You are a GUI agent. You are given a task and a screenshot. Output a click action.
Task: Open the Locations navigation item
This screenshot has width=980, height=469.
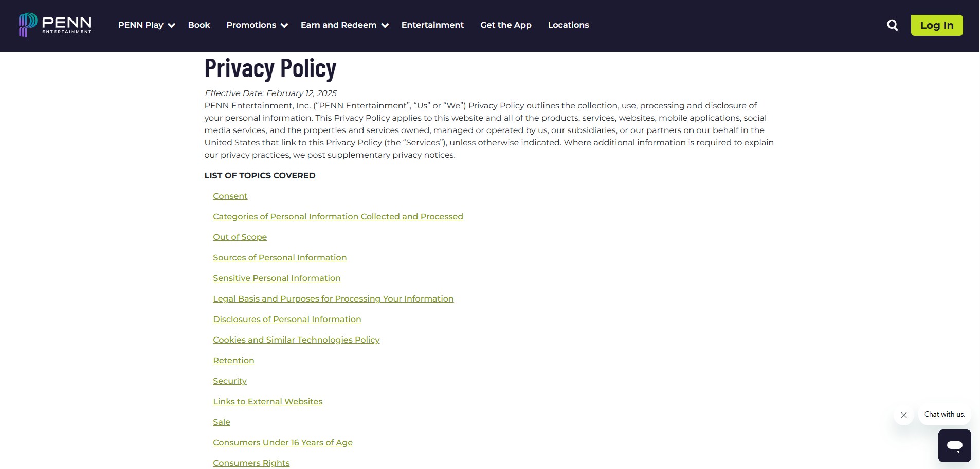tap(568, 25)
